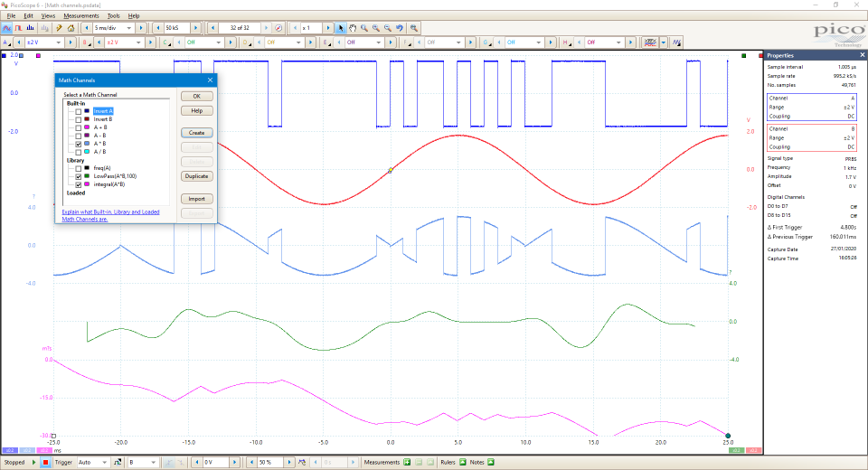Expand dropdown arrow next to Math Channels icon

coord(663,42)
